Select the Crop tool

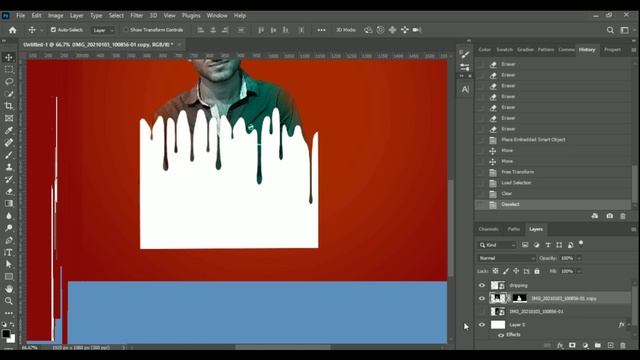coord(9,106)
